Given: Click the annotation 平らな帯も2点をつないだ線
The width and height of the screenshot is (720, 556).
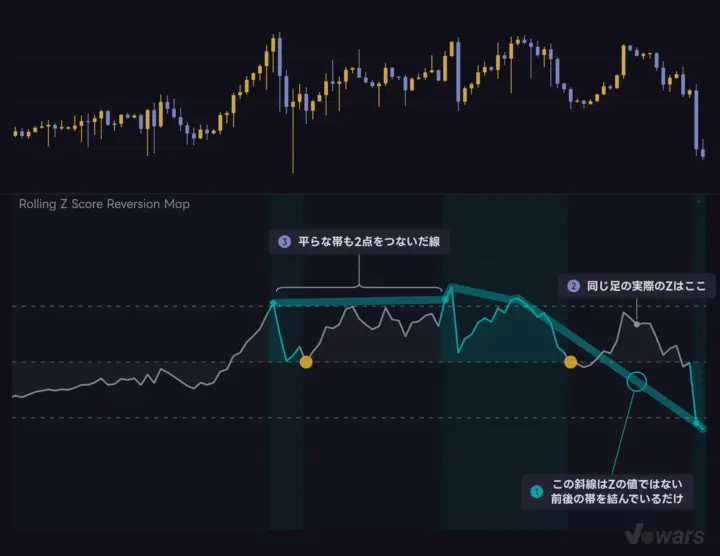Looking at the screenshot, I should [x=369, y=241].
